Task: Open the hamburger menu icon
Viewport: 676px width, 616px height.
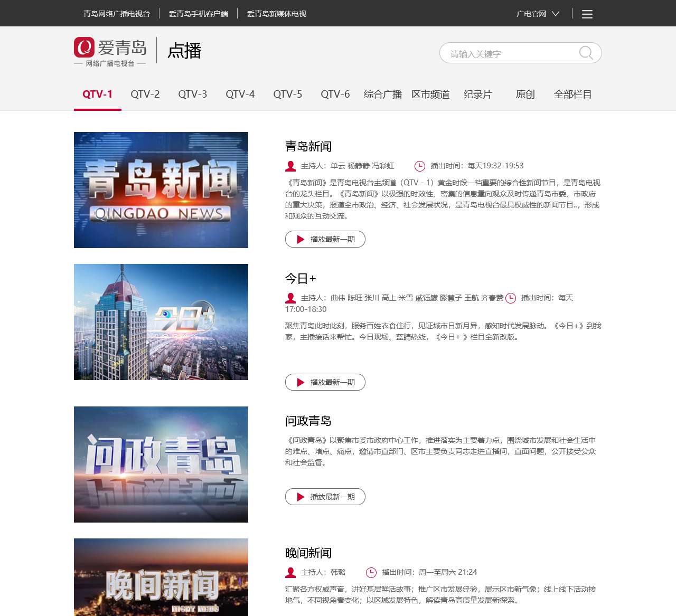Action: click(x=587, y=14)
